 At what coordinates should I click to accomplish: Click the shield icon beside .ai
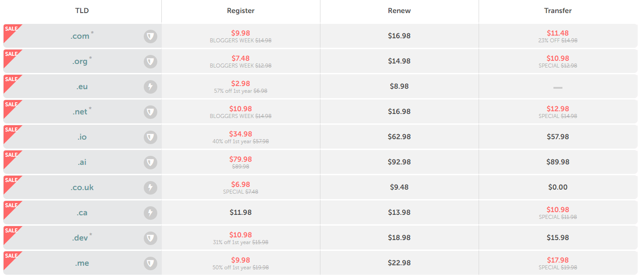(x=151, y=163)
